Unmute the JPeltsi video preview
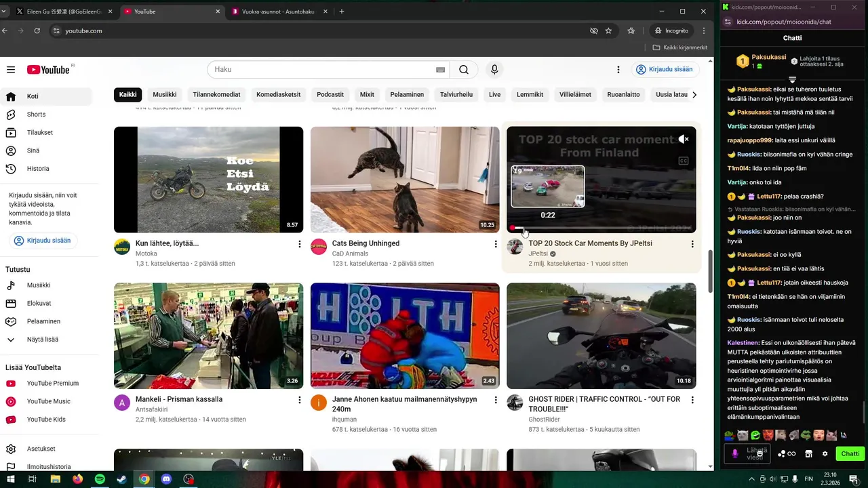Viewport: 868px width, 488px height. 684,139
